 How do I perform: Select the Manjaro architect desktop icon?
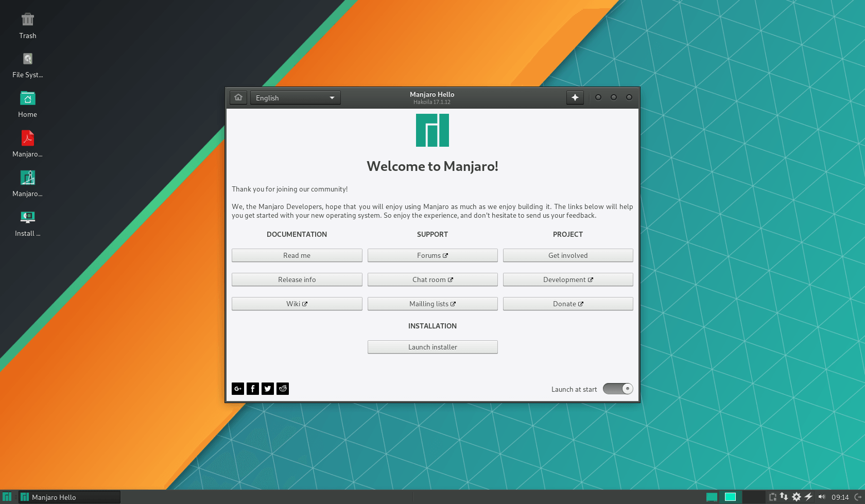pos(28,184)
